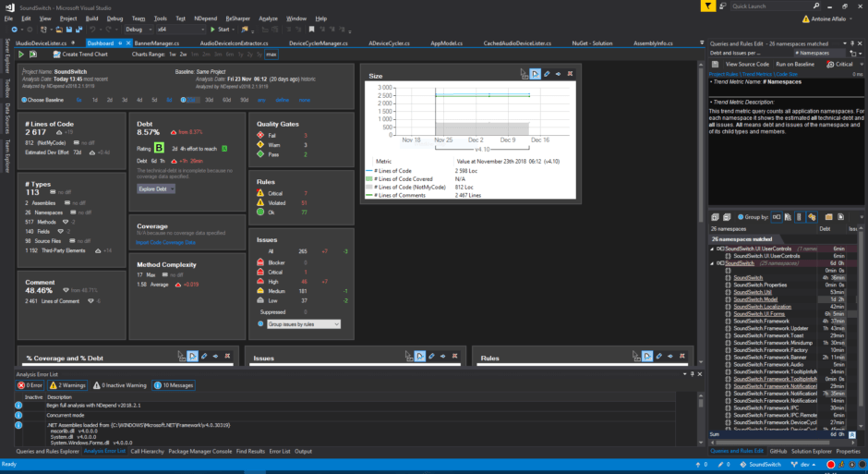The image size is (868, 474).
Task: Collapse the SoundSwitch assembly node
Action: tap(713, 263)
